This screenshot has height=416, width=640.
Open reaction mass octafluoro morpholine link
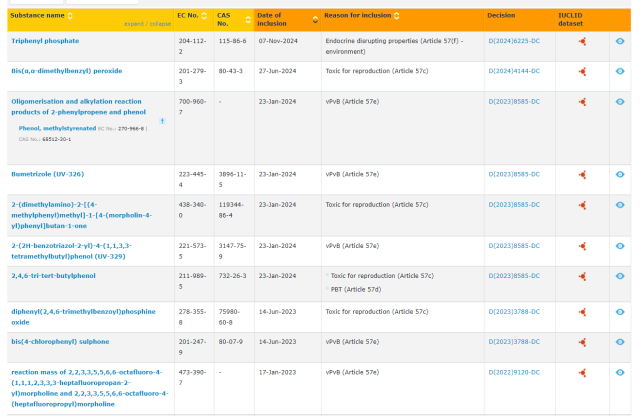coord(90,388)
